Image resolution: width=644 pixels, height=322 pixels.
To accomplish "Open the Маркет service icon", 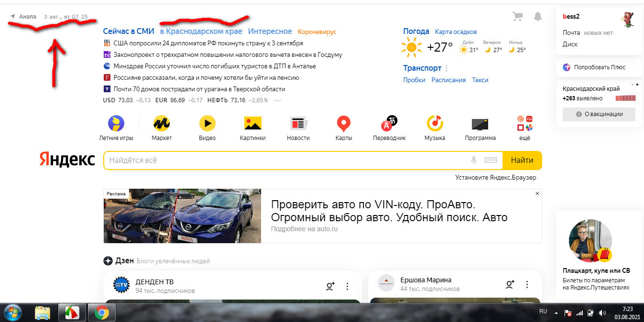I will (162, 124).
